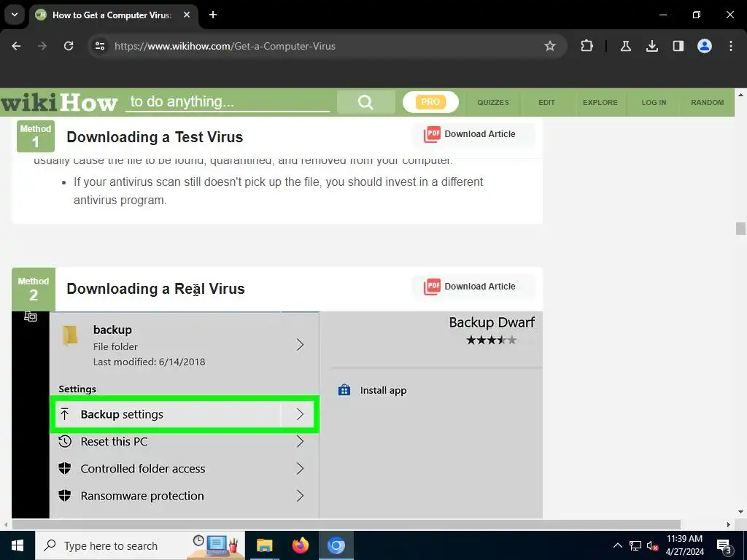Screen dimensions: 747x560
Task: Click Backup Dwarf app title
Action: [x=492, y=322]
